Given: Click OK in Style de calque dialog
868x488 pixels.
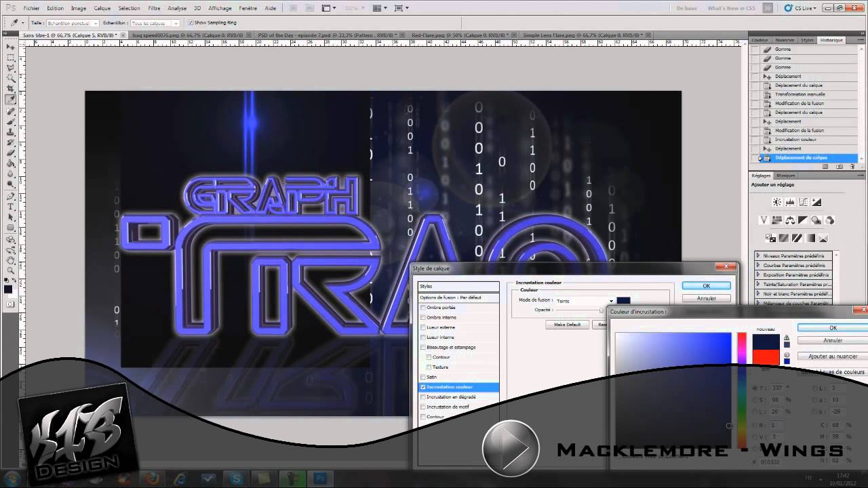Looking at the screenshot, I should point(707,286).
